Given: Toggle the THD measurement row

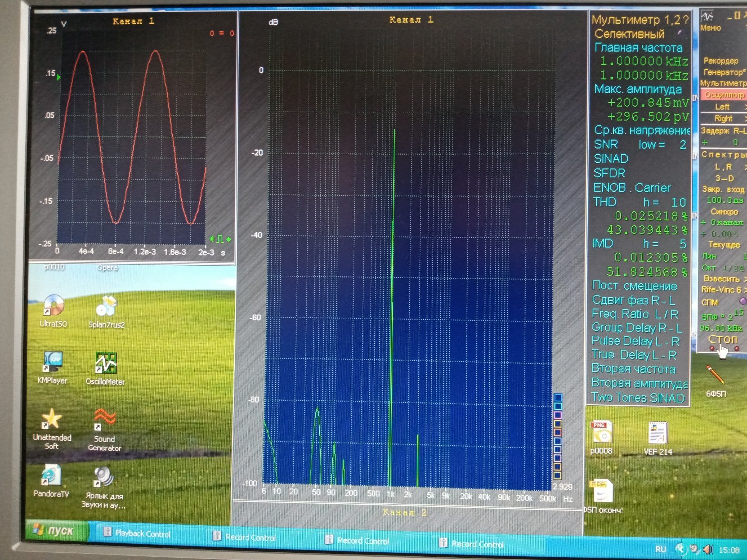Looking at the screenshot, I should click(x=605, y=202).
